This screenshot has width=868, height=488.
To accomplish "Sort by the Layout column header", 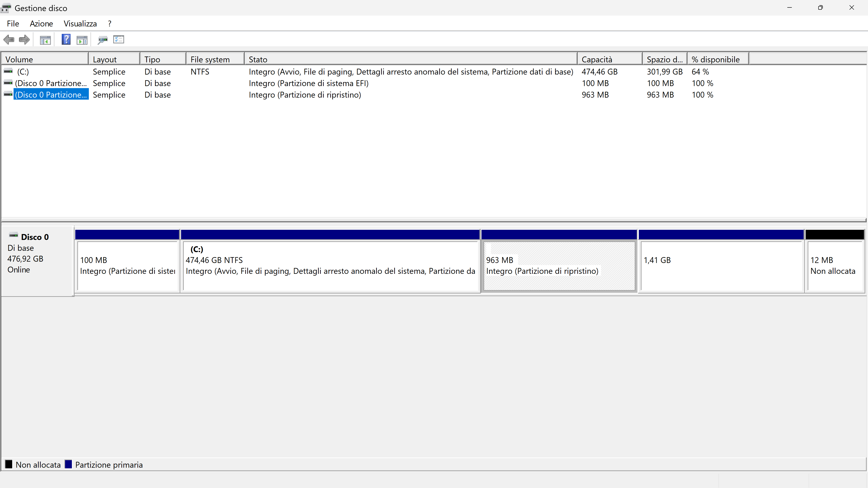I will [x=114, y=59].
